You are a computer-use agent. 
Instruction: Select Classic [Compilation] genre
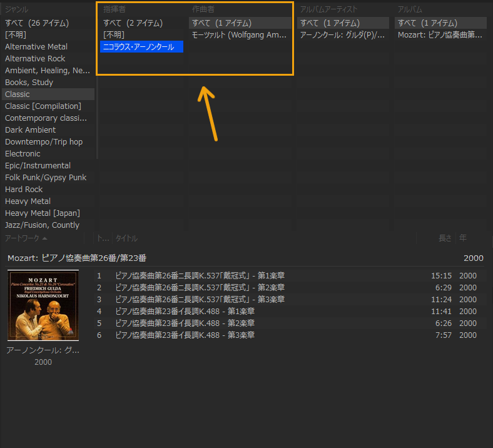click(48, 106)
